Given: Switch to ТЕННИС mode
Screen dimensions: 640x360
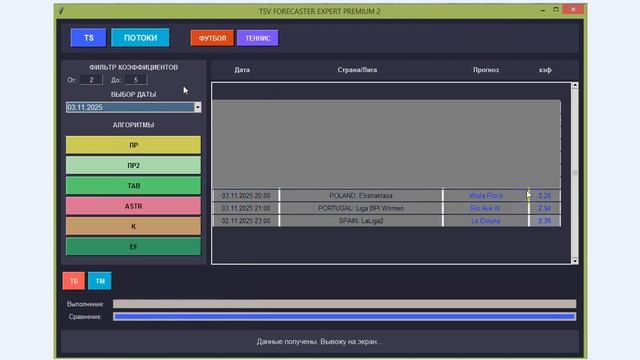Looking at the screenshot, I should click(258, 38).
